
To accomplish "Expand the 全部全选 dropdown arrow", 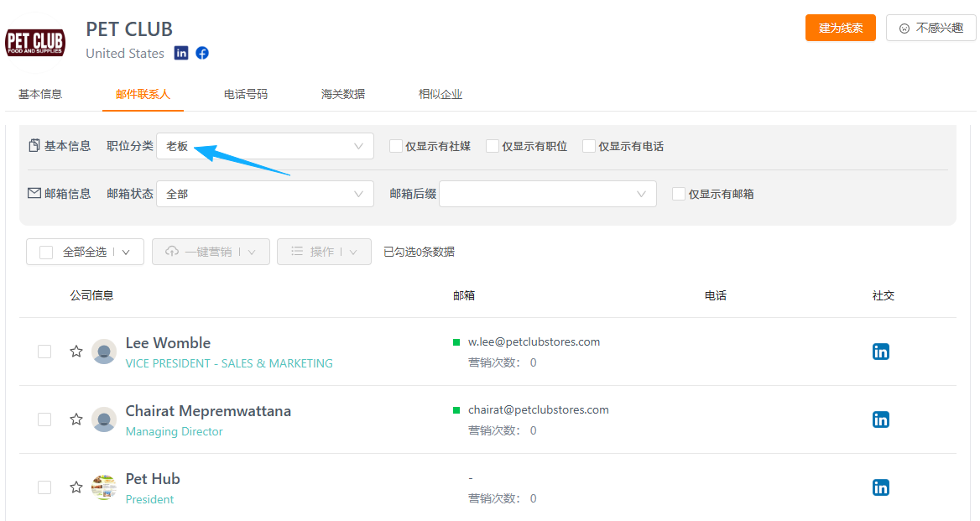I will click(126, 252).
